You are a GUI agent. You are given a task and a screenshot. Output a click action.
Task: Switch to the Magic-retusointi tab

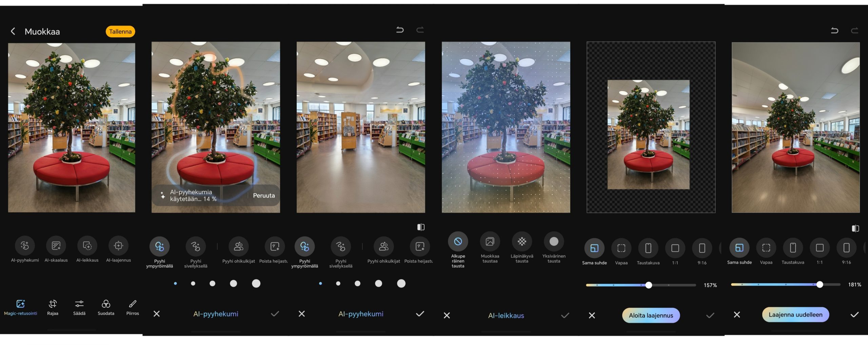click(x=20, y=307)
